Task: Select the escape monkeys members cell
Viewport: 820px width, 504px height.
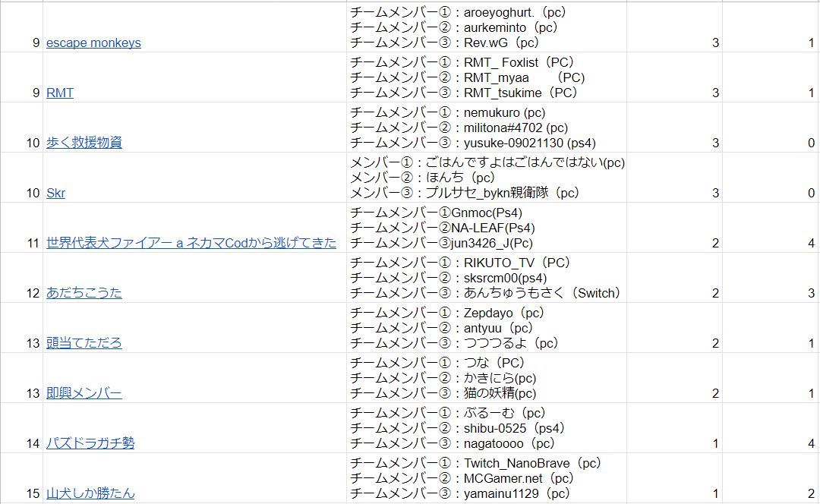Action: tap(487, 27)
